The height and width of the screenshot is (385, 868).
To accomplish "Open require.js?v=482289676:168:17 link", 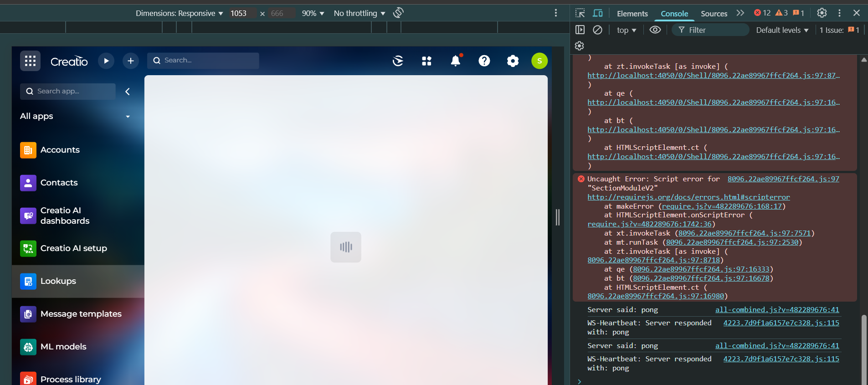I will point(722,206).
